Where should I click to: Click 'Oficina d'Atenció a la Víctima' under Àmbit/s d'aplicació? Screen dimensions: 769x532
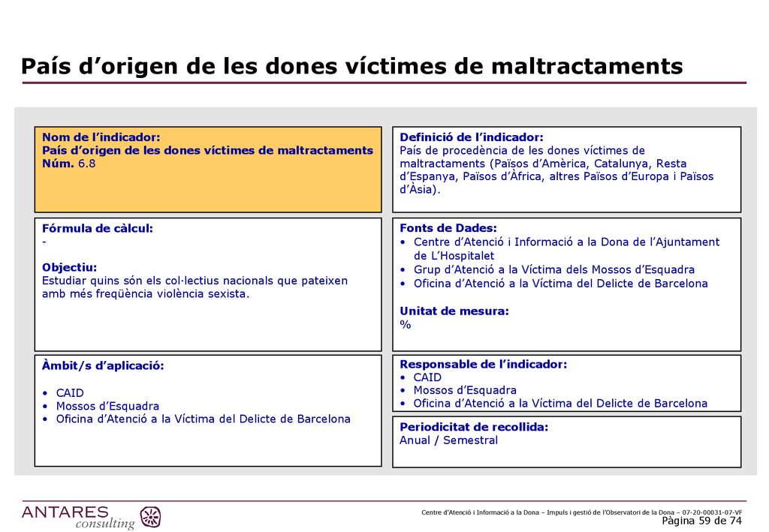tap(203, 419)
